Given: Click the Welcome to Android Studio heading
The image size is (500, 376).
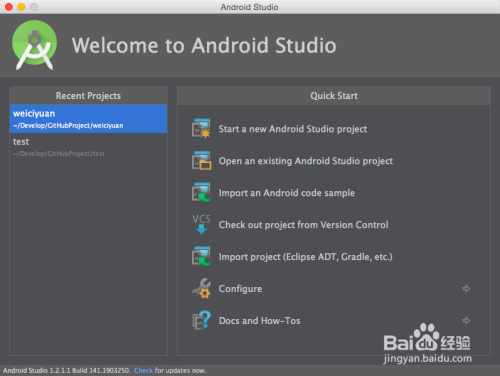Looking at the screenshot, I should (204, 45).
